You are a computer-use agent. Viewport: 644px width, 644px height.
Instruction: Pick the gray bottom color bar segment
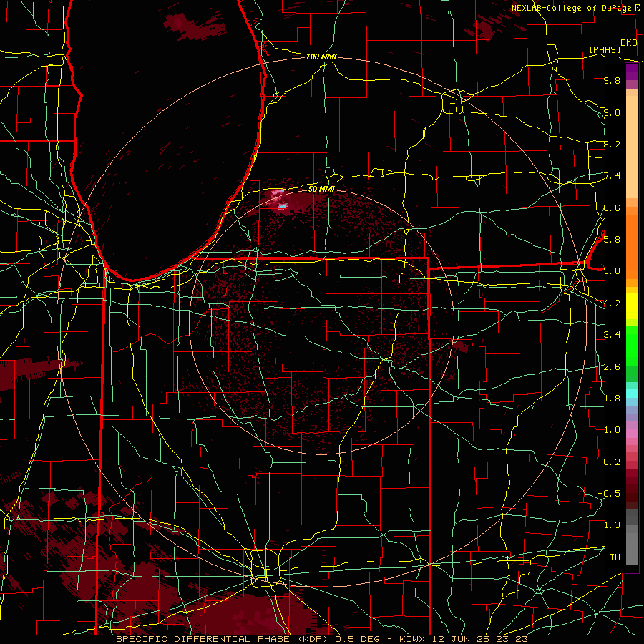632,548
